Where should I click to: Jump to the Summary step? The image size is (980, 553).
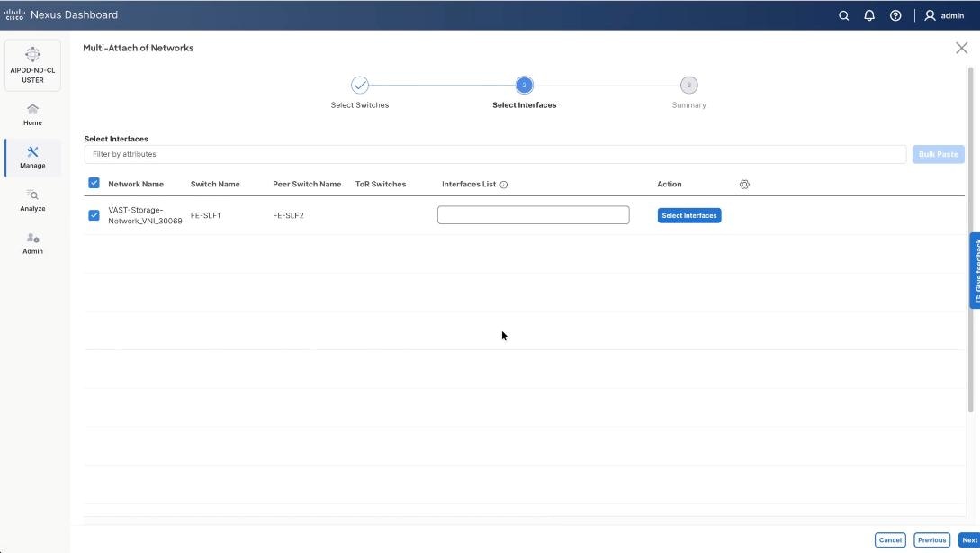tap(688, 85)
